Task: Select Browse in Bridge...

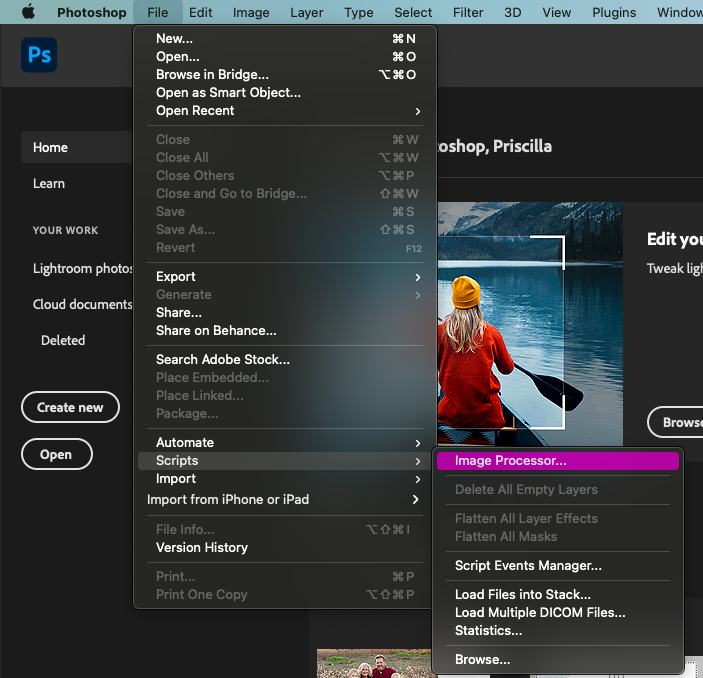Action: pos(285,74)
